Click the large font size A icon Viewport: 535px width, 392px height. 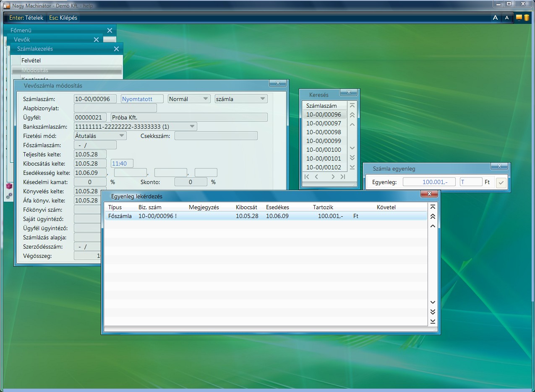click(x=495, y=18)
